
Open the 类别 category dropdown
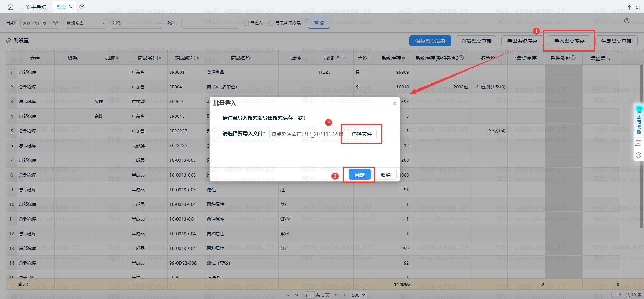(136, 23)
